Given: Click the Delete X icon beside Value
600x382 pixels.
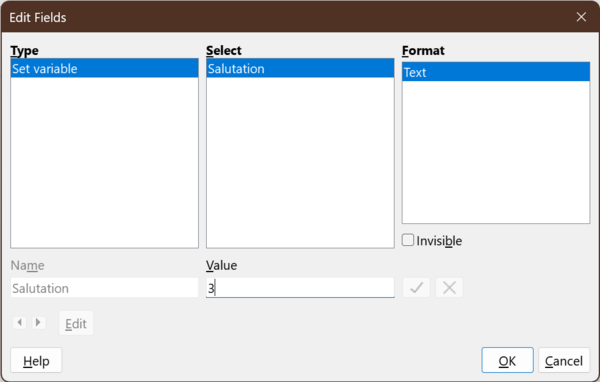Looking at the screenshot, I should (449, 287).
